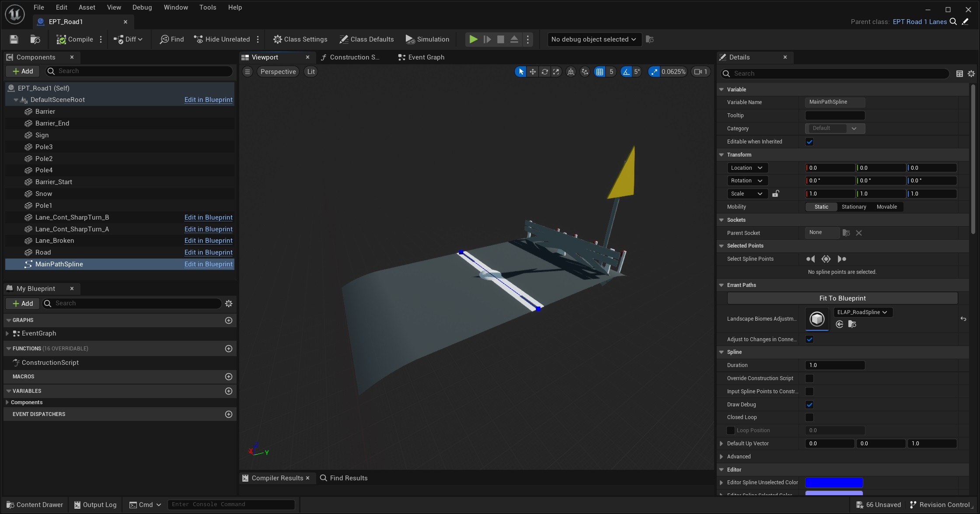
Task: Toggle scale lock icon
Action: point(775,193)
